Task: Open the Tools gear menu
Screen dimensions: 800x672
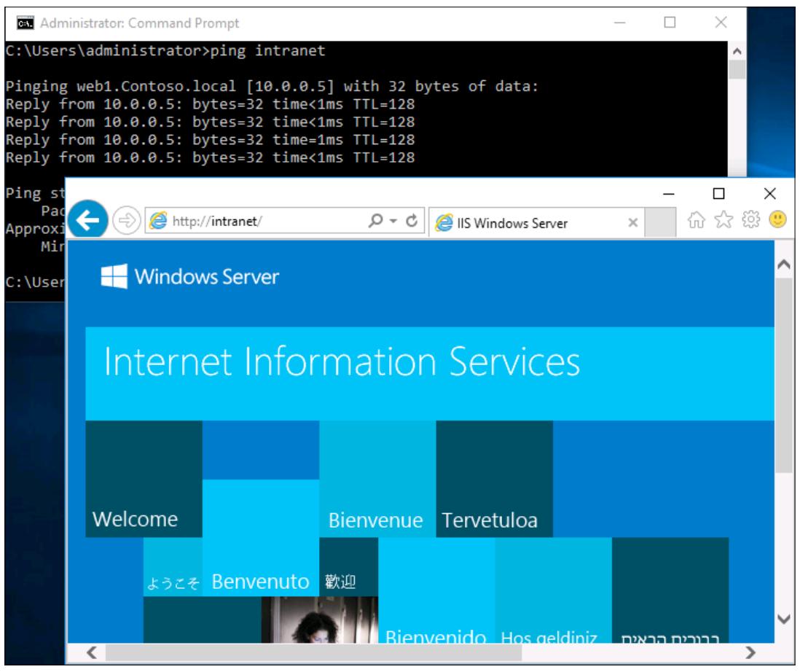Action: (750, 220)
